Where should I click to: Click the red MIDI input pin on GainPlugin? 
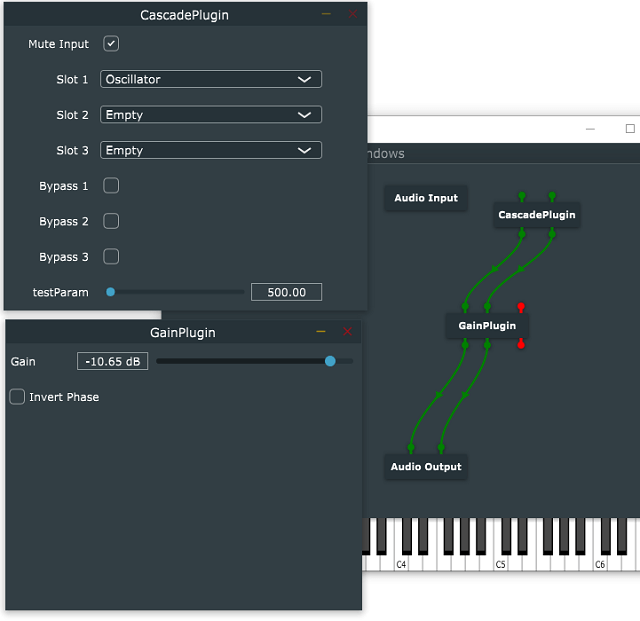521,307
